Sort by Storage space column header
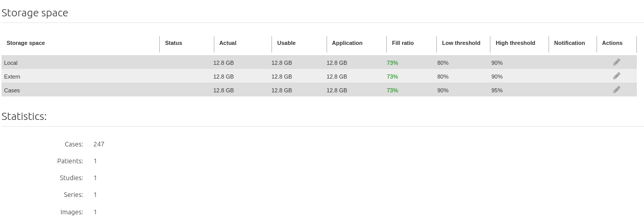 click(x=26, y=43)
